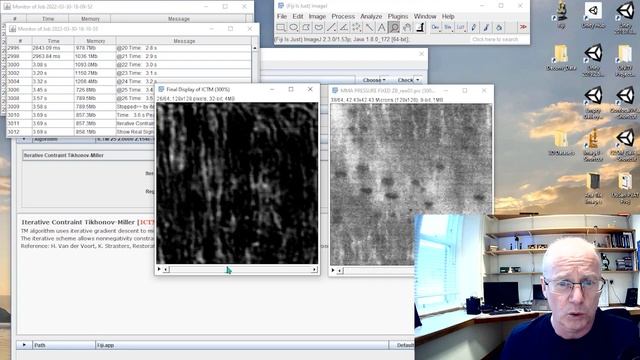This screenshot has height=360, width=640.
Task: Select the MMA PRESSURE FIXED image canvas
Action: coord(411,184)
